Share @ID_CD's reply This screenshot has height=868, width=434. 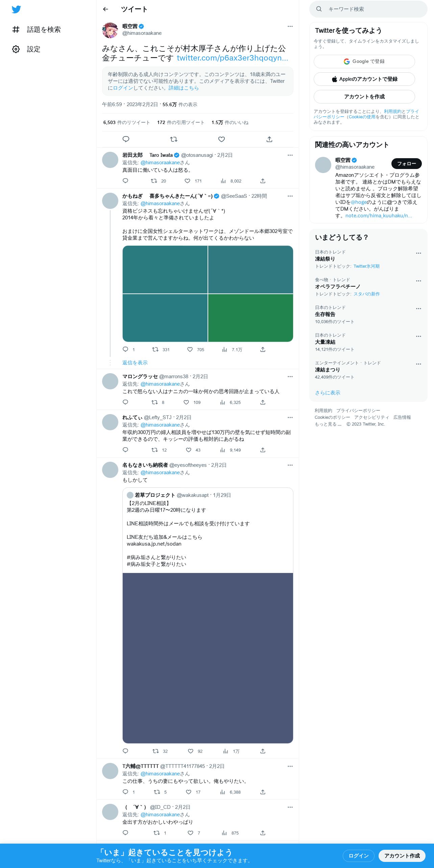[263, 833]
